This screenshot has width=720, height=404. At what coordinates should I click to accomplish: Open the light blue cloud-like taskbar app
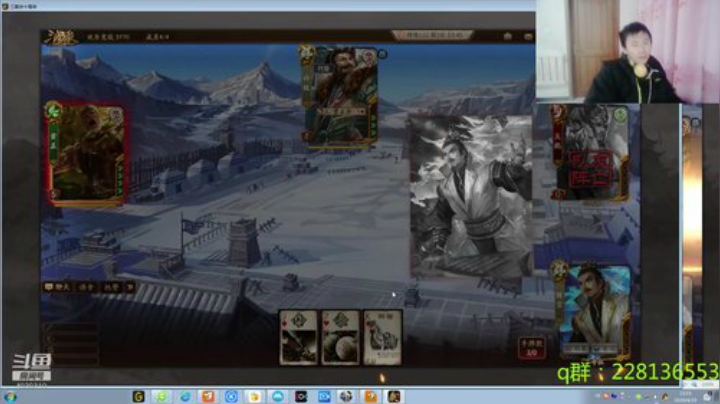278,396
